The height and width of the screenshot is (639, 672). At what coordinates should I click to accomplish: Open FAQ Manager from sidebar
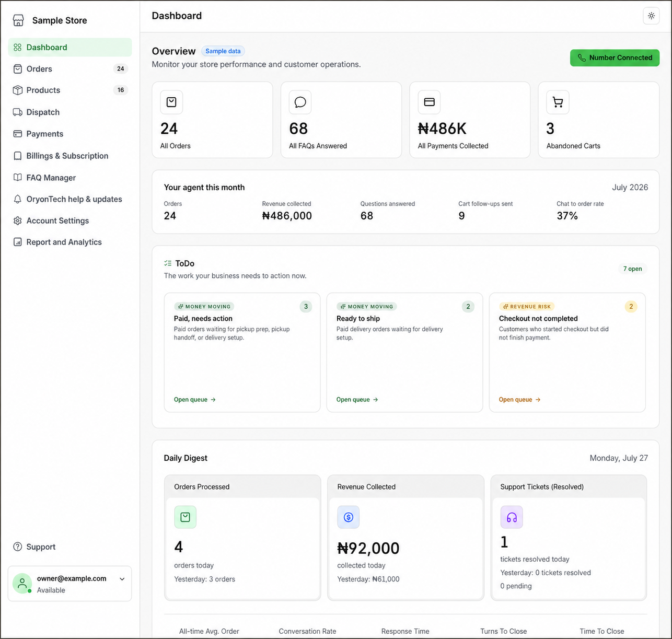coord(70,178)
